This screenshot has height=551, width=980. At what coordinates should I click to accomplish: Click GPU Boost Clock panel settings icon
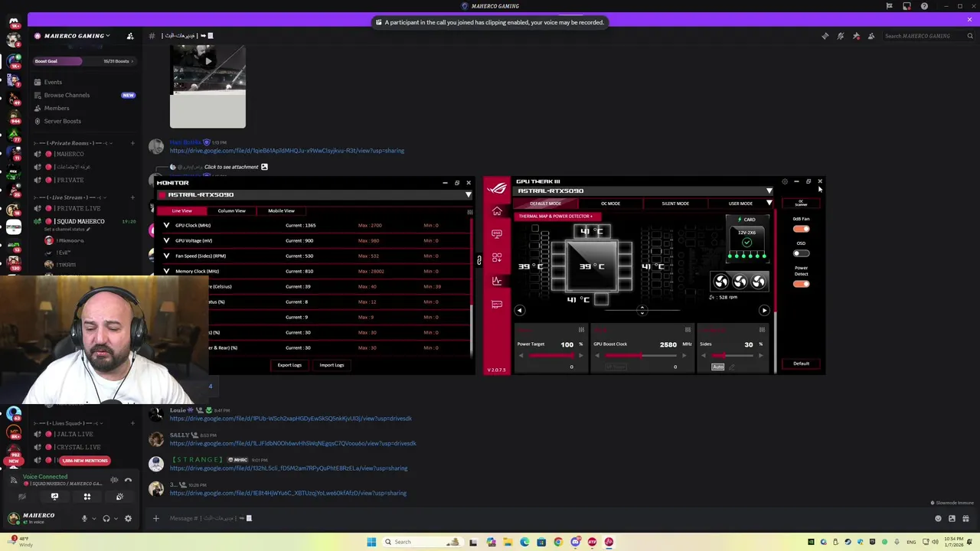click(688, 330)
